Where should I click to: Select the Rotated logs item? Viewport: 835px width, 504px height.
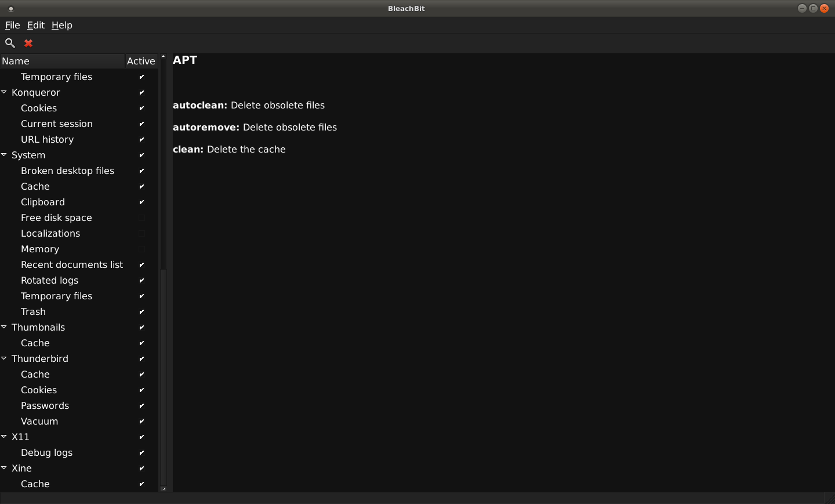click(x=49, y=281)
